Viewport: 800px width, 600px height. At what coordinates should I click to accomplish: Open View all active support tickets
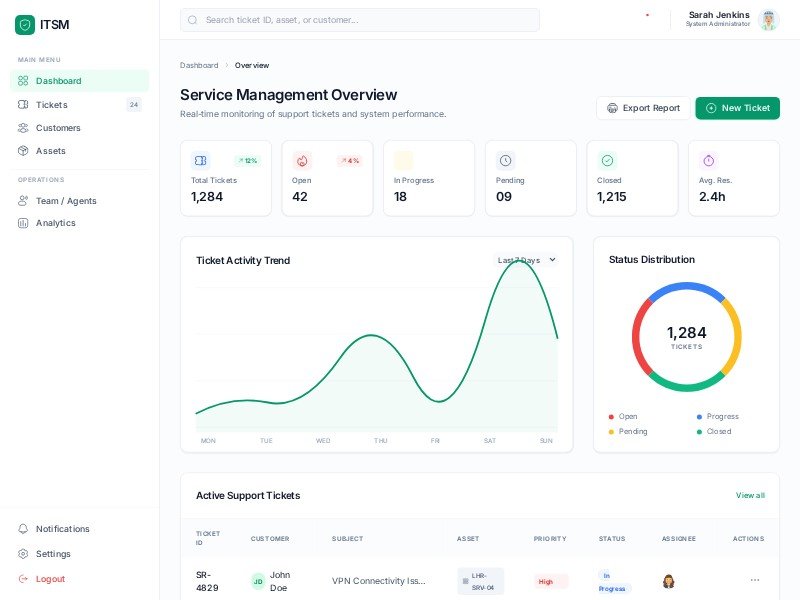(750, 495)
